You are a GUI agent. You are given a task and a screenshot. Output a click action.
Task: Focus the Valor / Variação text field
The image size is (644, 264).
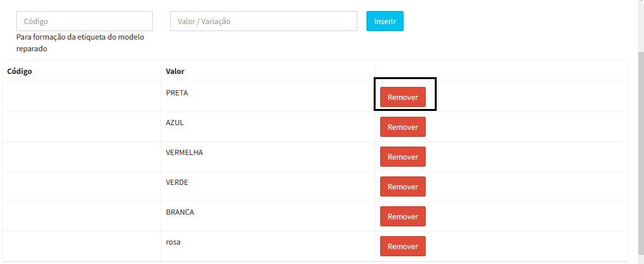click(x=263, y=21)
